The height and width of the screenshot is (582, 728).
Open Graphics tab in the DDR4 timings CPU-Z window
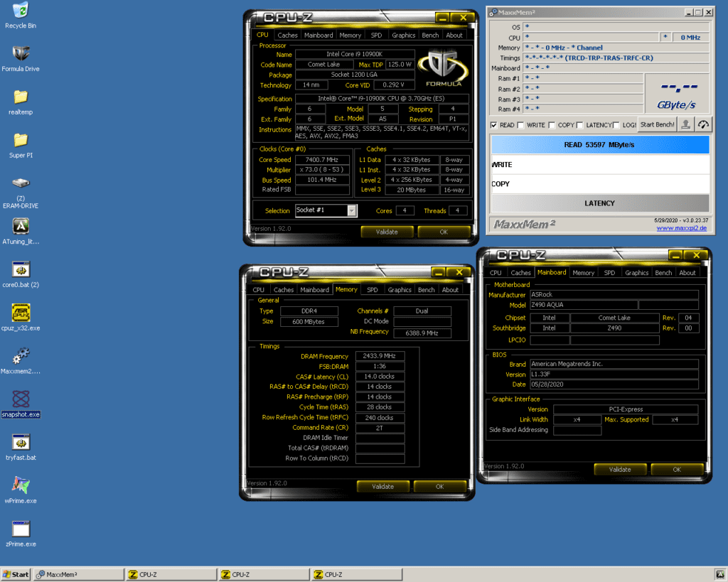click(x=400, y=290)
